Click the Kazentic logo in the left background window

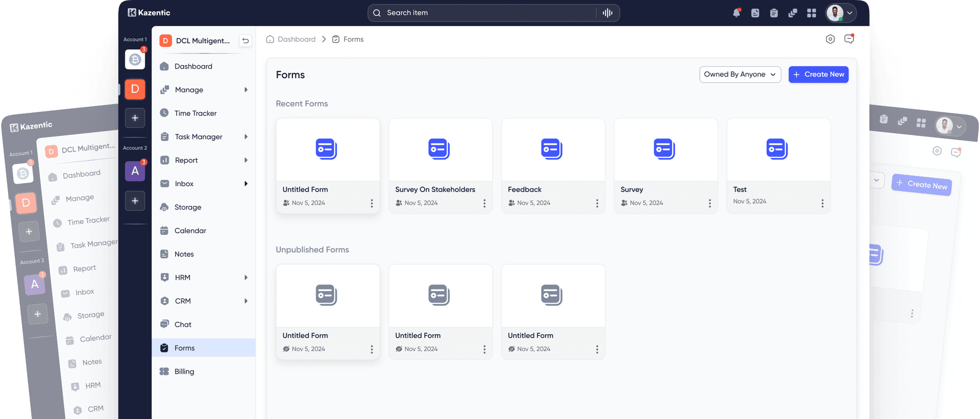coord(31,126)
